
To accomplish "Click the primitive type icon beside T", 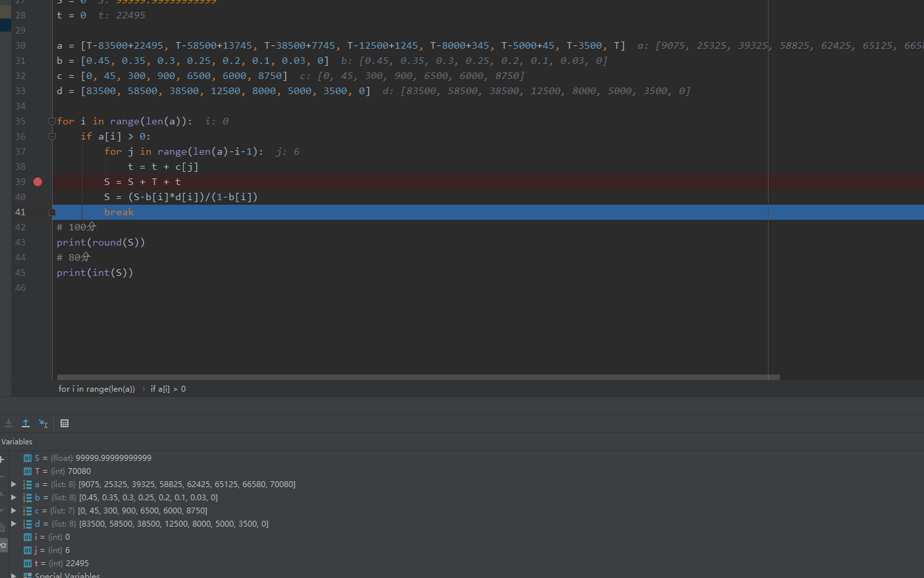I will click(x=28, y=471).
